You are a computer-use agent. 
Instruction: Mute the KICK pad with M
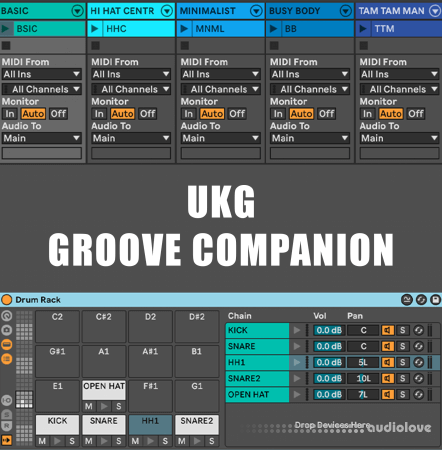pos(42,441)
